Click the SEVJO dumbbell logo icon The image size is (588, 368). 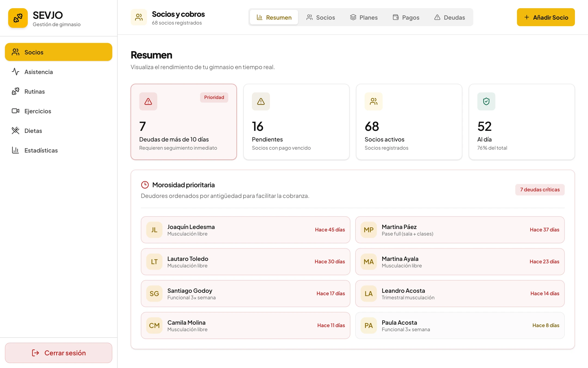coord(18,18)
